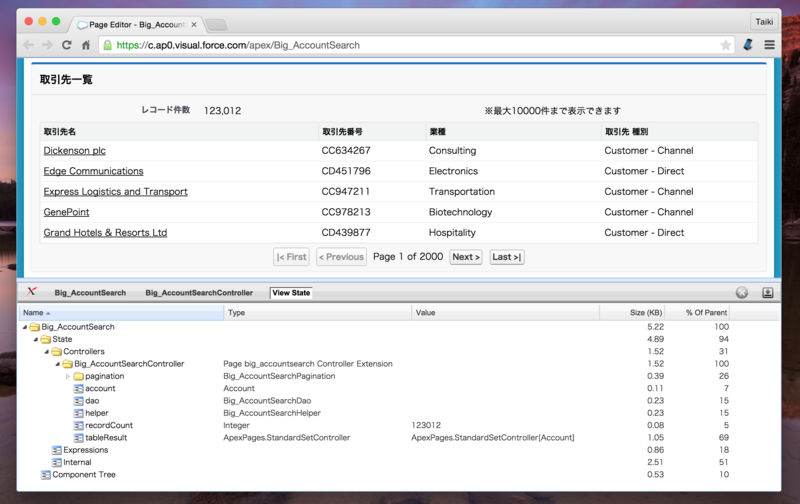Click the State folder icon
Viewport: 800px width, 504px height.
[46, 339]
